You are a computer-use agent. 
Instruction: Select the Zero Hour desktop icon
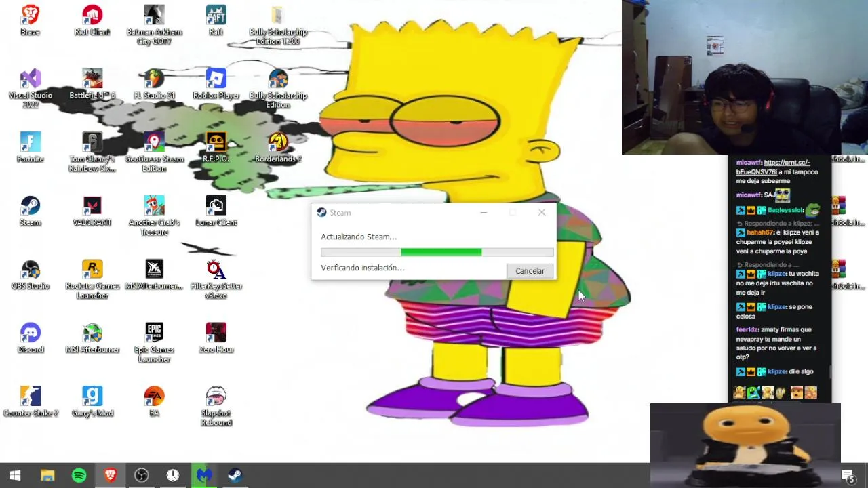pos(216,339)
